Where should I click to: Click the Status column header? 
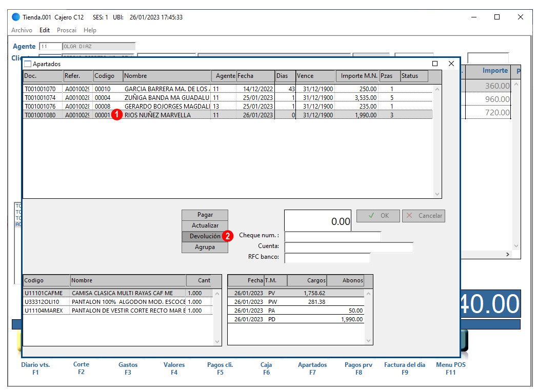point(414,76)
